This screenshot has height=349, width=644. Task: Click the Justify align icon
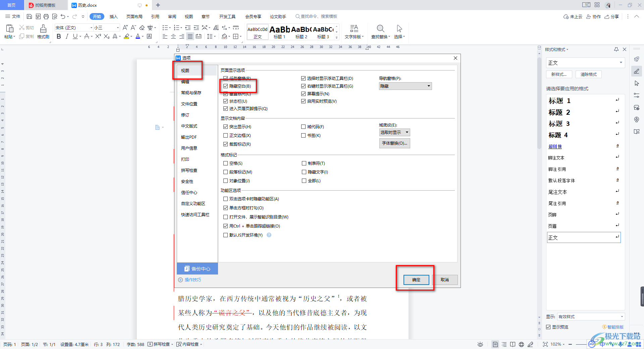tap(190, 36)
